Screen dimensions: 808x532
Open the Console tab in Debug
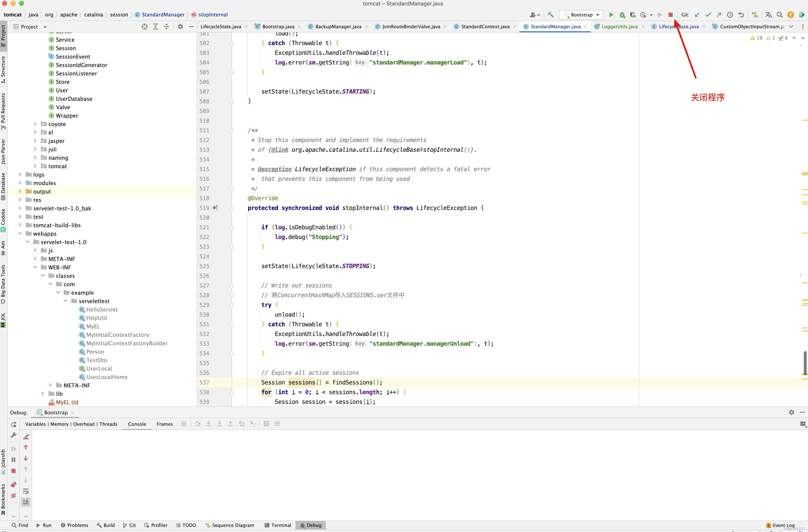tap(137, 424)
